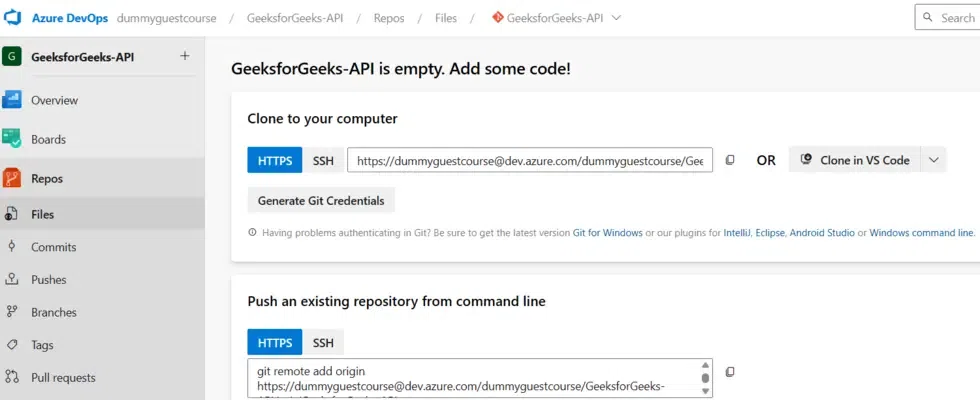Open the Boards section icon
980x400 pixels.
point(12,139)
